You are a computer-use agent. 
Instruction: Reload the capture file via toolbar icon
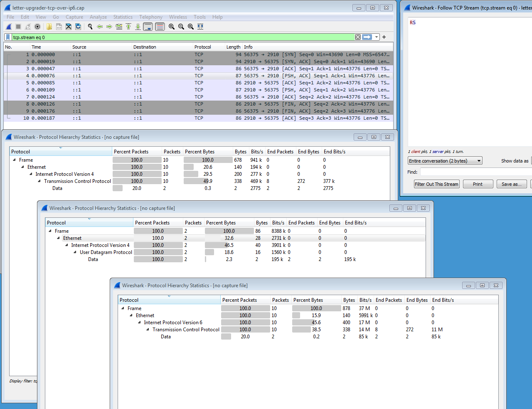[78, 27]
